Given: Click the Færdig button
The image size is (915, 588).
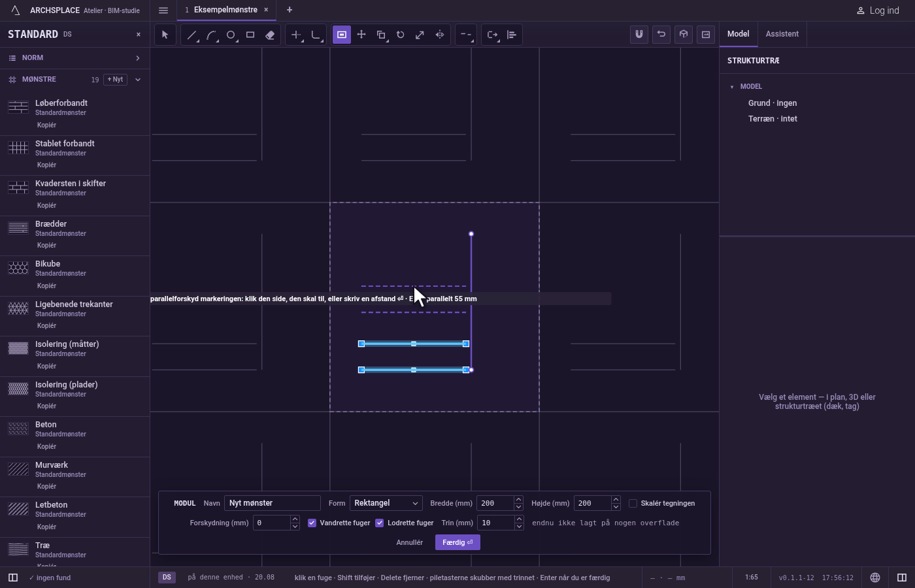Looking at the screenshot, I should coord(457,542).
